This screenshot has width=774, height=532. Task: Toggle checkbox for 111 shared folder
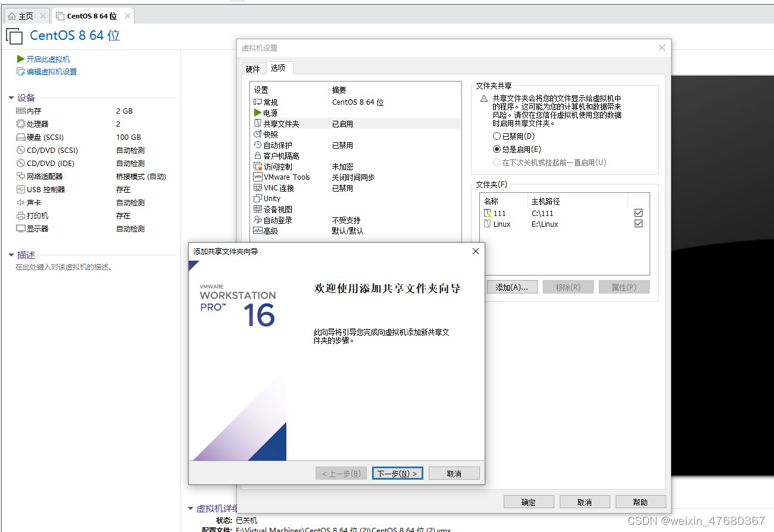pos(639,213)
